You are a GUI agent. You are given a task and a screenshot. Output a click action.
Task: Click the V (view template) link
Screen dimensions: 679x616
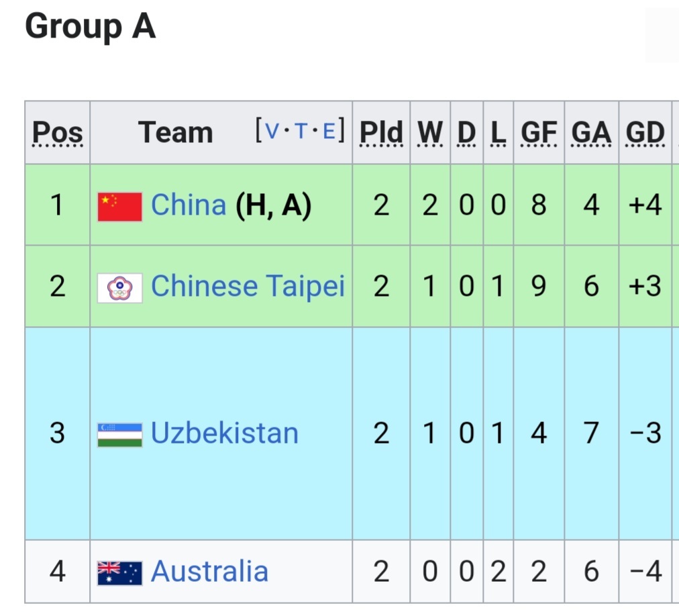(272, 131)
